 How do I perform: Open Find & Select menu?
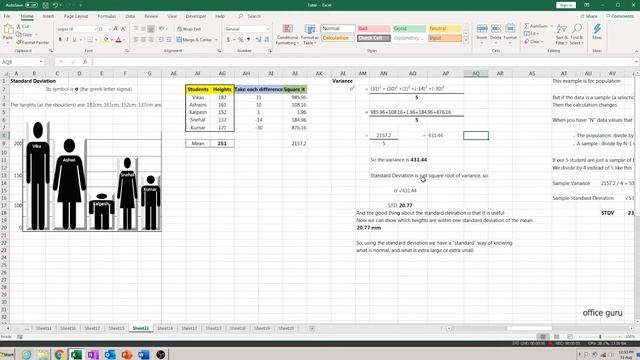click(577, 34)
